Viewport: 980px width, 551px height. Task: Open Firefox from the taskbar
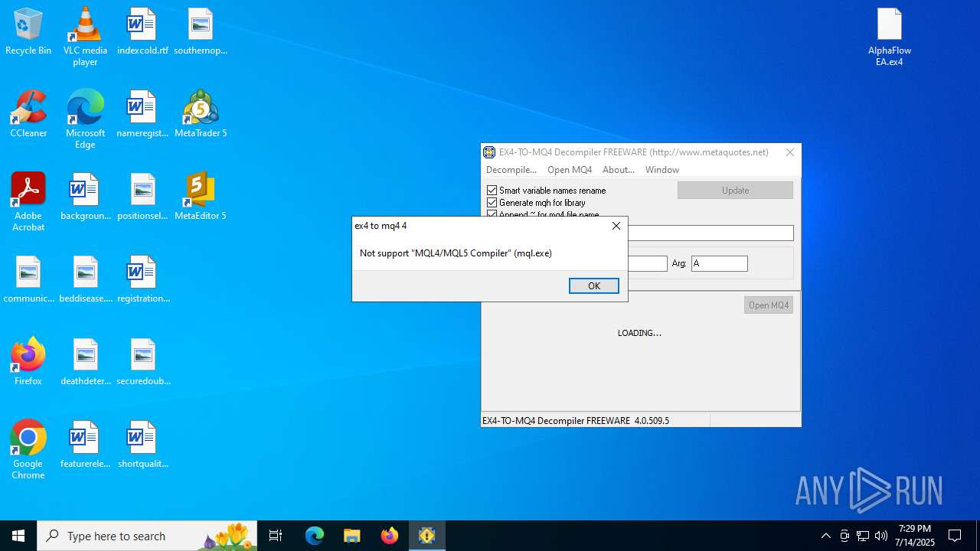pos(390,536)
